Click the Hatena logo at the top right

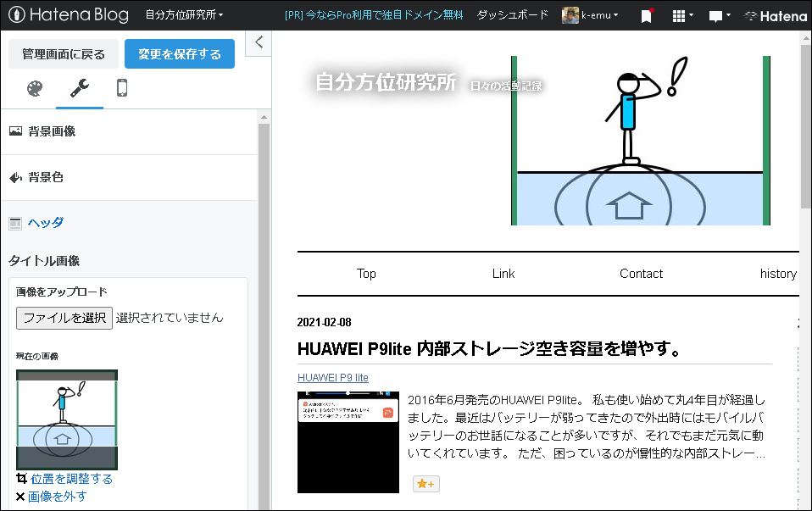(x=775, y=16)
